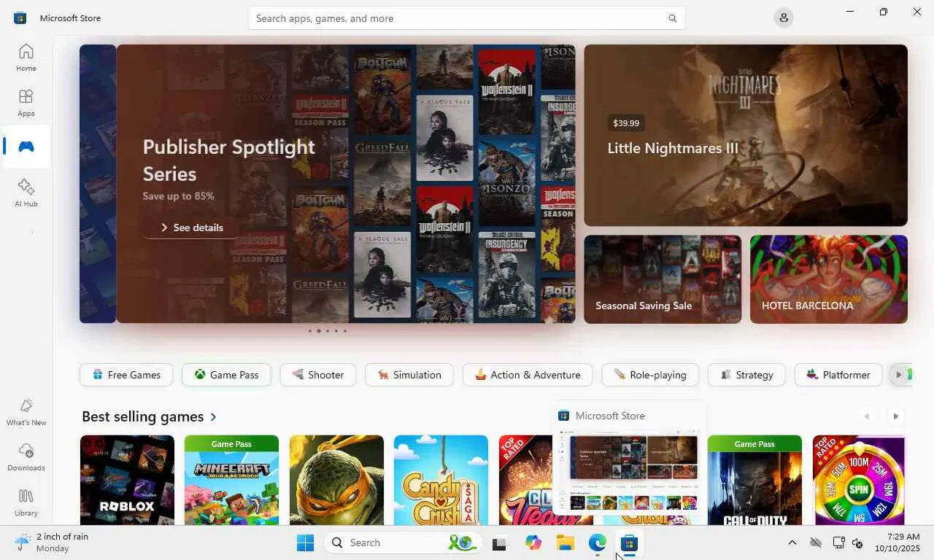Open the orange-masked ninja turtle game thumbnail

(336, 480)
